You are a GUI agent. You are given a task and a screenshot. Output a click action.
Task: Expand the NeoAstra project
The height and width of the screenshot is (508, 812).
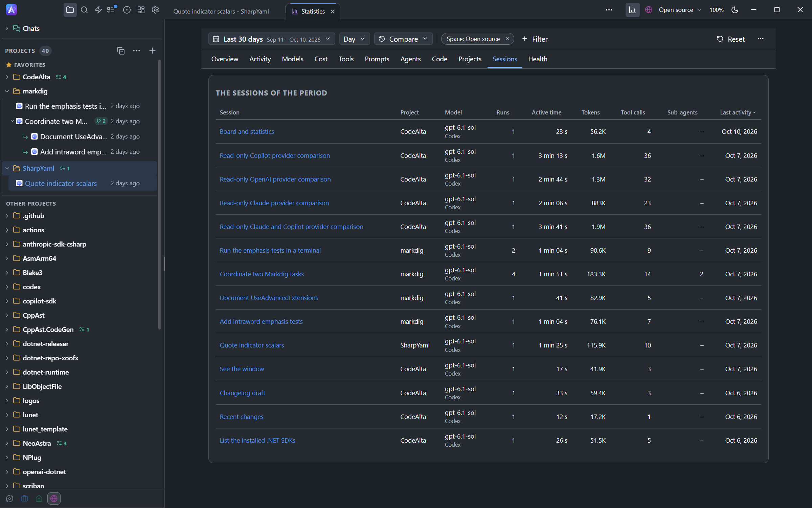pos(7,443)
